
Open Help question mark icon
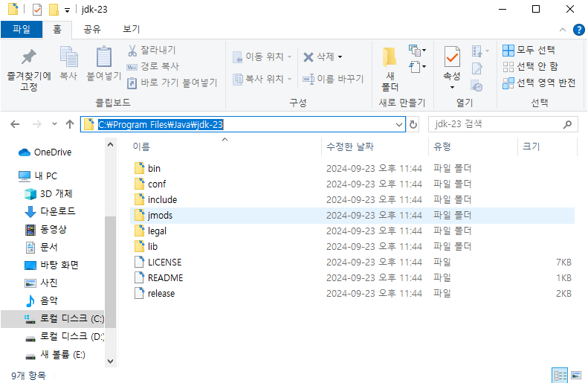[578, 30]
